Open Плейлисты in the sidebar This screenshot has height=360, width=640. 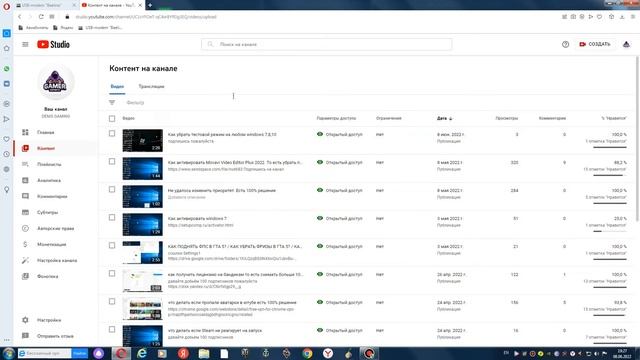click(x=49, y=164)
